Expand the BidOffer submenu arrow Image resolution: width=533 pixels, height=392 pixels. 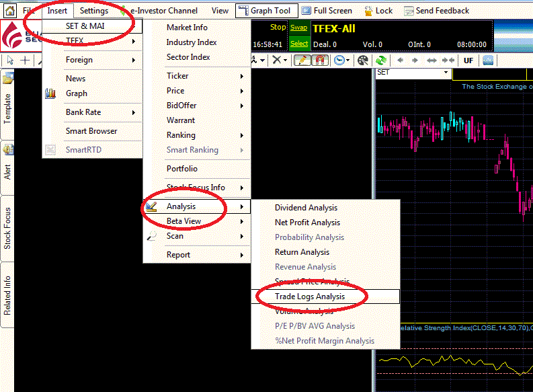tap(242, 106)
